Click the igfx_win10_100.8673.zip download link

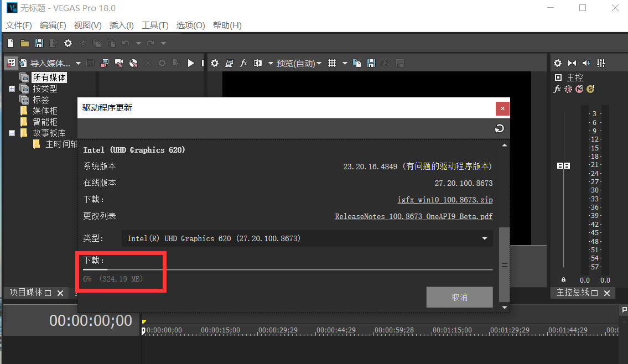(x=445, y=199)
